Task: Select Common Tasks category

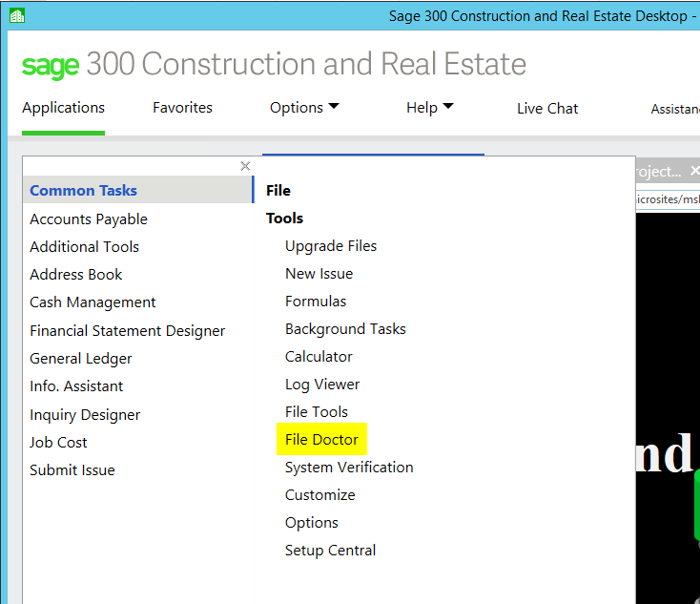Action: pos(138,190)
